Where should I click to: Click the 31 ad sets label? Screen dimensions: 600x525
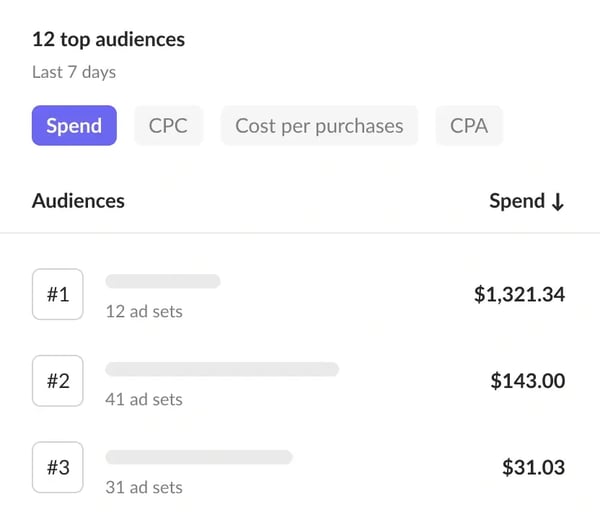144,487
